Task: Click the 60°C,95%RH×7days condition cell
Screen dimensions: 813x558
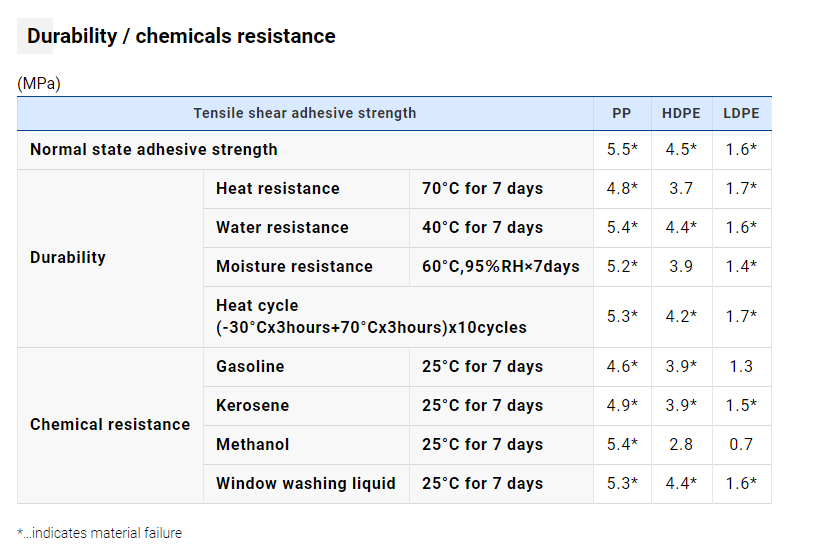Action: coord(501,266)
